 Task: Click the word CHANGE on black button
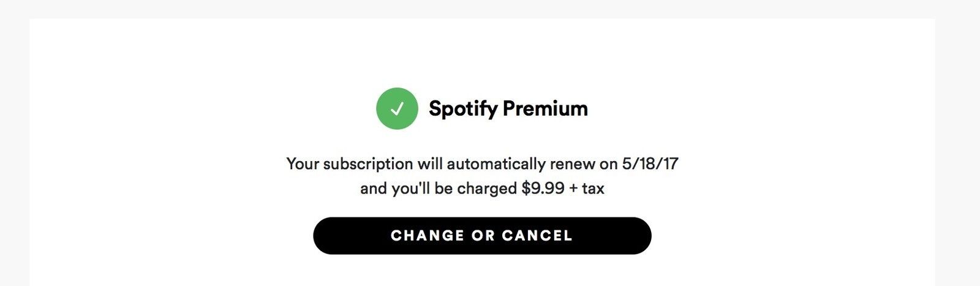coord(428,236)
